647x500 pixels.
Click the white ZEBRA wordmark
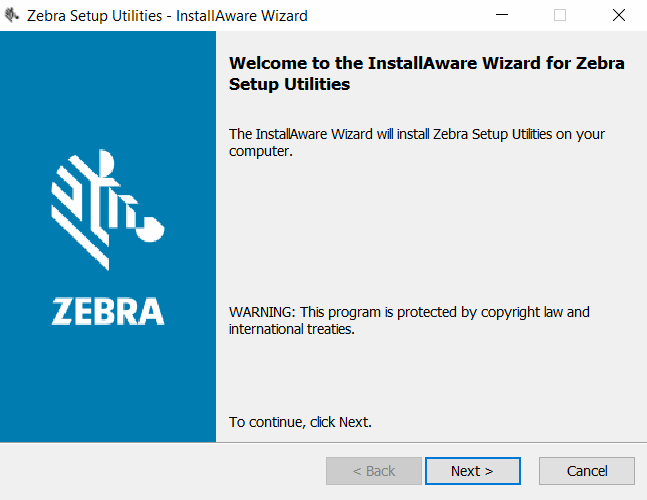click(x=108, y=311)
